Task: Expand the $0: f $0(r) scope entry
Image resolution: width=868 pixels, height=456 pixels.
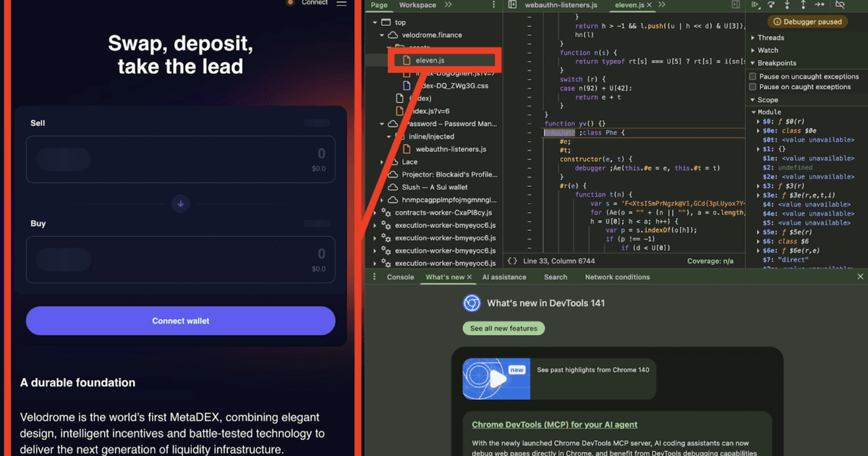Action: [759, 122]
